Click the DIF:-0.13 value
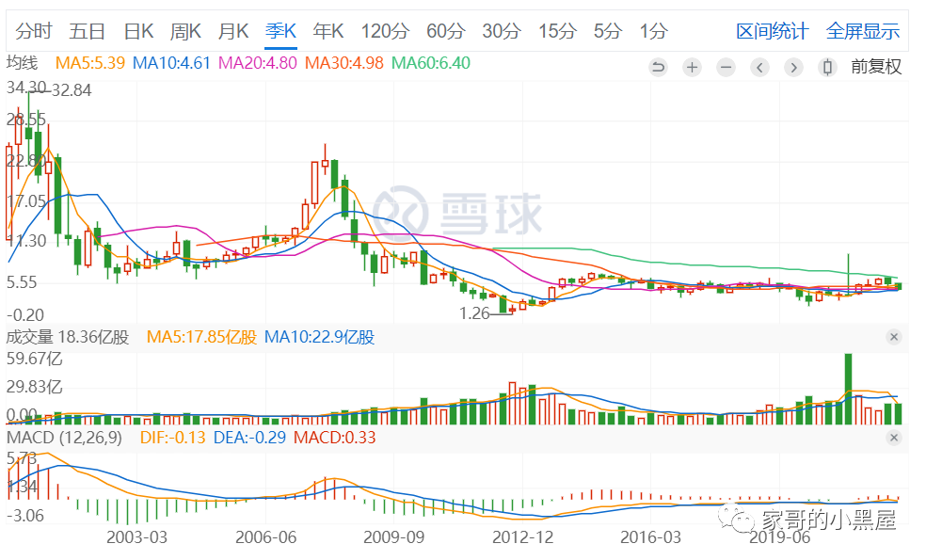Screen dimensions: 926x560 [173, 438]
